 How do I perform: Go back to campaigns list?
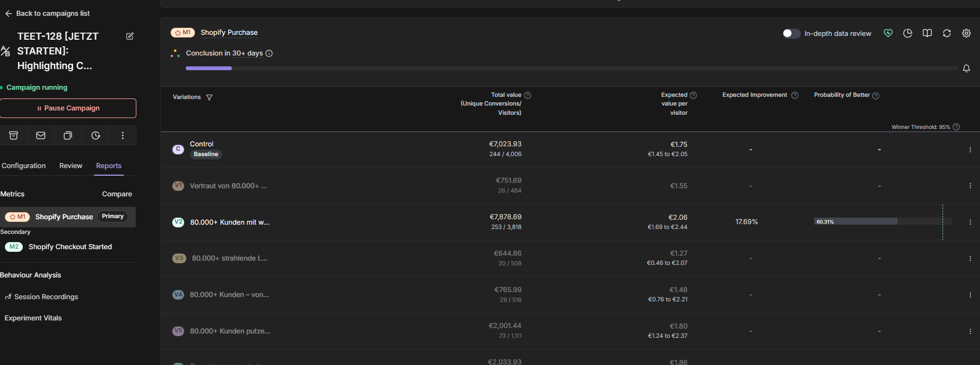click(x=47, y=14)
